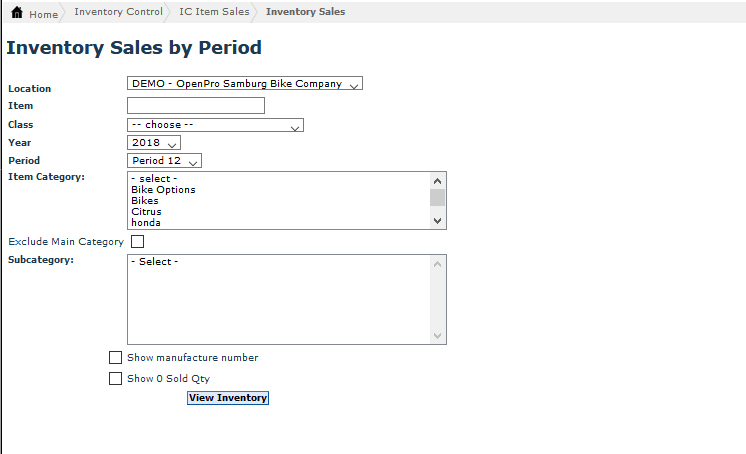Expand the Period 12 dropdown
The height and width of the screenshot is (454, 746).
point(164,160)
